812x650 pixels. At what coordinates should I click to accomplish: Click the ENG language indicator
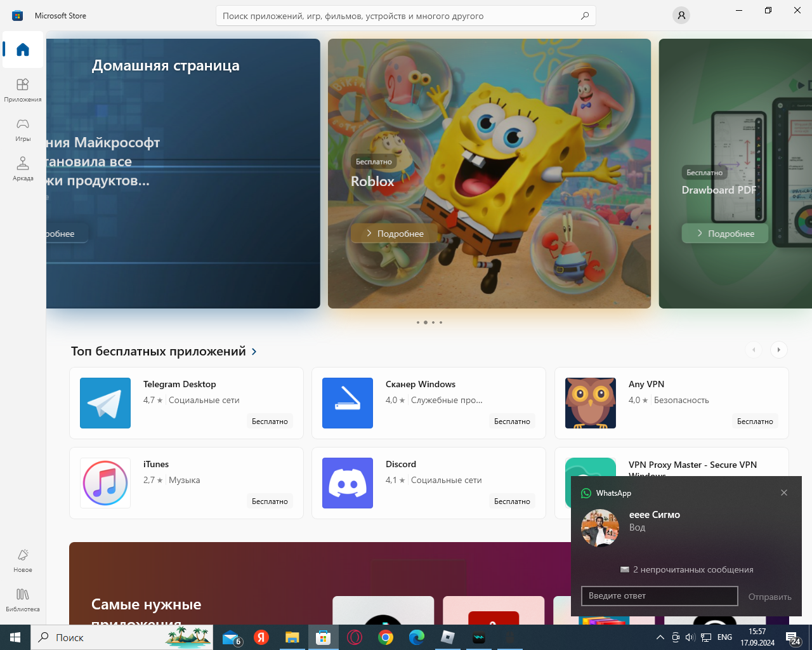click(x=724, y=637)
